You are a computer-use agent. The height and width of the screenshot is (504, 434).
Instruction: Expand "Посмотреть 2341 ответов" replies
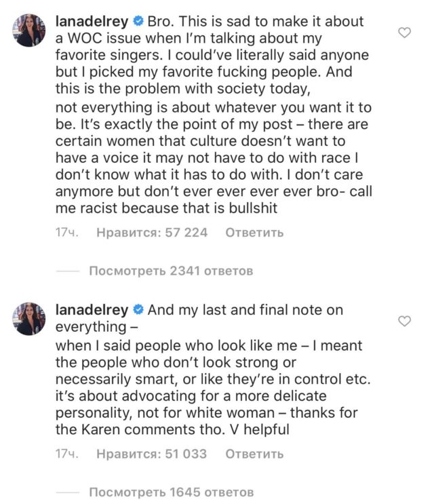(171, 271)
